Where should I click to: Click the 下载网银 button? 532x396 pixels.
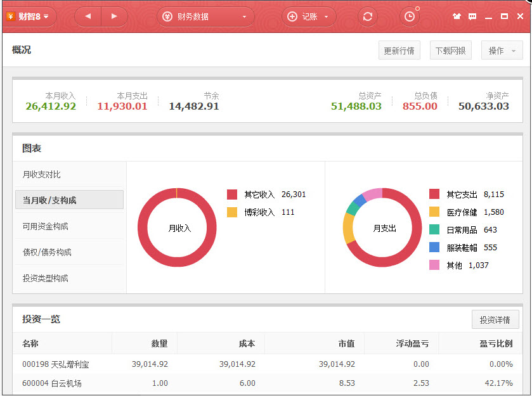pyautogui.click(x=450, y=51)
